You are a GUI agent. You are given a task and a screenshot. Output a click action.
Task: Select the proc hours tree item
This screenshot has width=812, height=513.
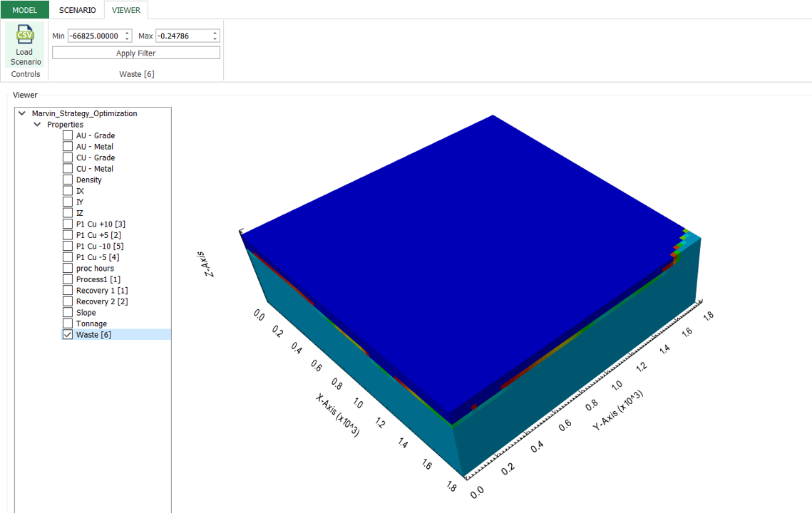(x=95, y=269)
